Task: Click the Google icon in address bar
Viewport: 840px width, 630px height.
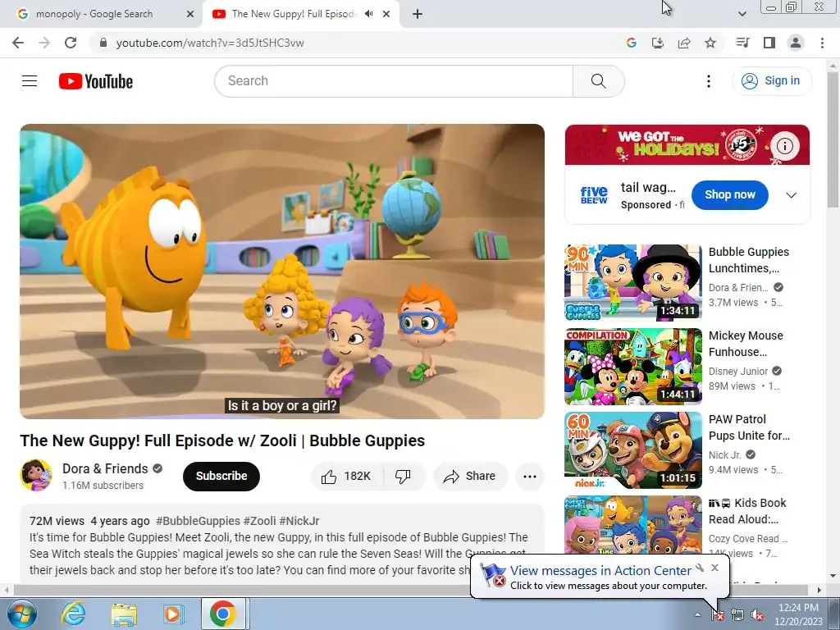Action: (632, 43)
